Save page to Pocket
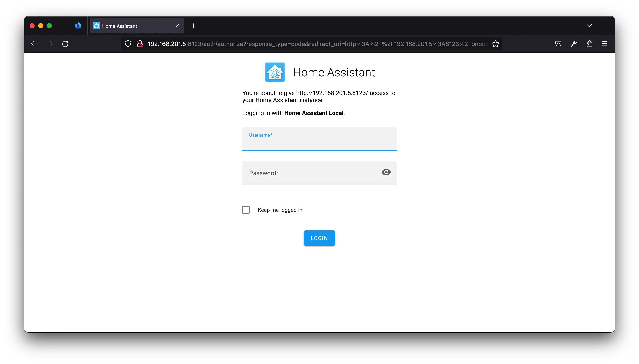Screen dimensions: 639x364 point(558,44)
